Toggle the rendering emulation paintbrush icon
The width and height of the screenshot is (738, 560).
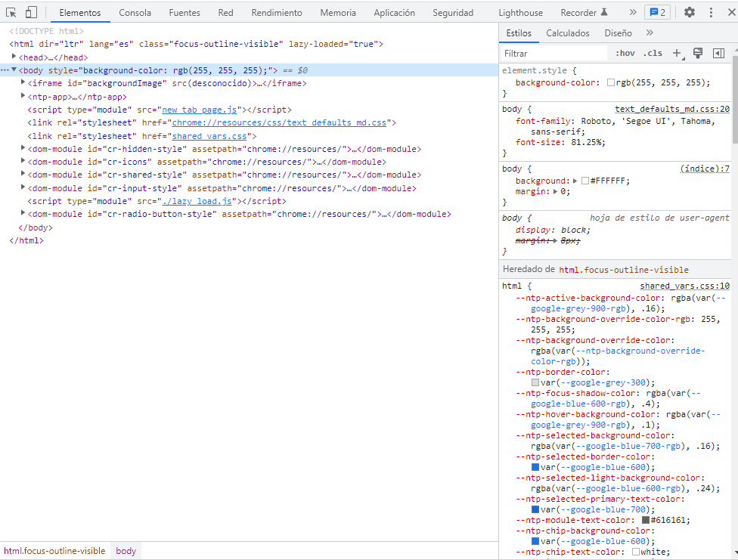698,54
